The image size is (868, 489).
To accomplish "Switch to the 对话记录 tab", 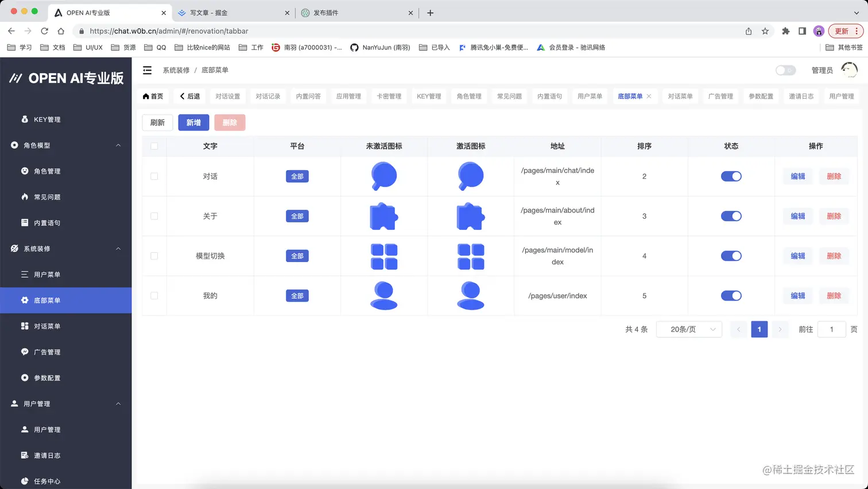I will tap(267, 96).
